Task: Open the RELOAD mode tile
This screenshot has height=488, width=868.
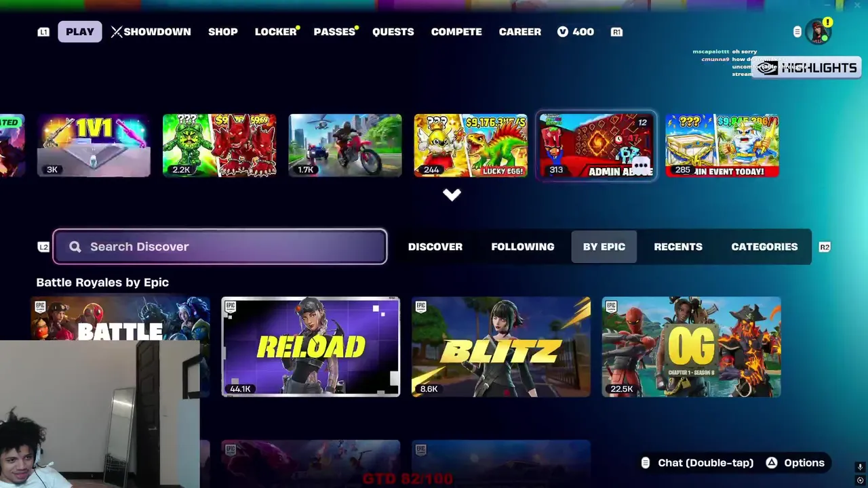Action: (x=311, y=346)
